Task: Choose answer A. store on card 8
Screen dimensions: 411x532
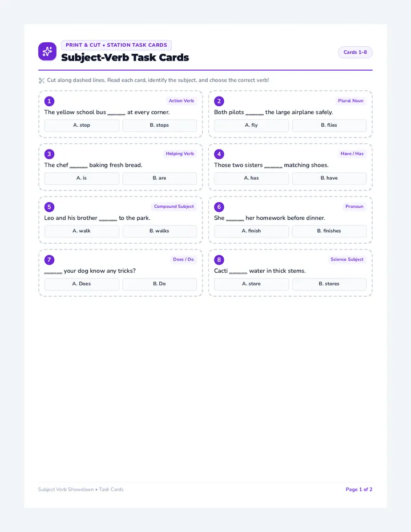Action: [x=252, y=284]
